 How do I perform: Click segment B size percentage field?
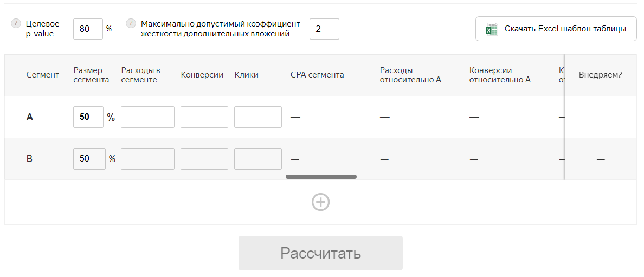(89, 159)
